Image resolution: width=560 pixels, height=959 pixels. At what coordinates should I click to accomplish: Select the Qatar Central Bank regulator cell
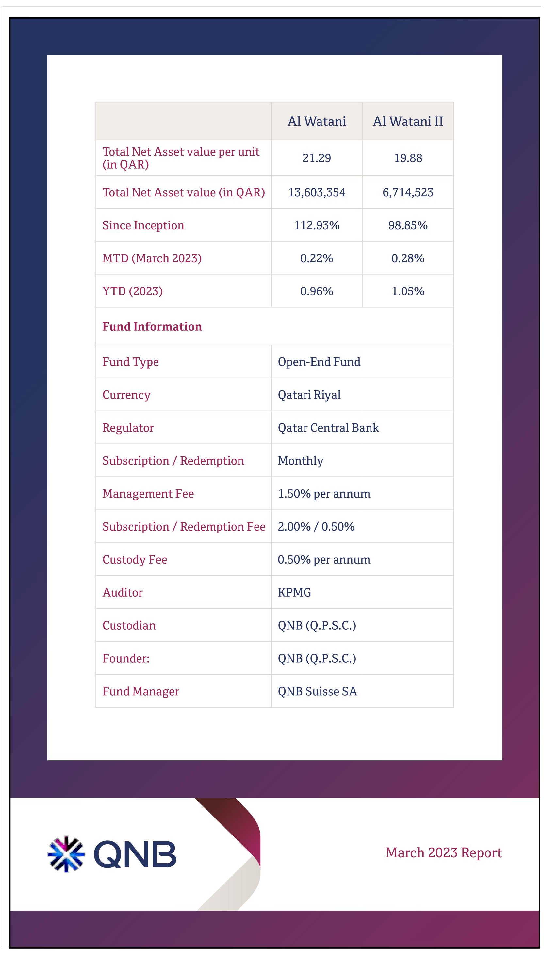(363, 428)
